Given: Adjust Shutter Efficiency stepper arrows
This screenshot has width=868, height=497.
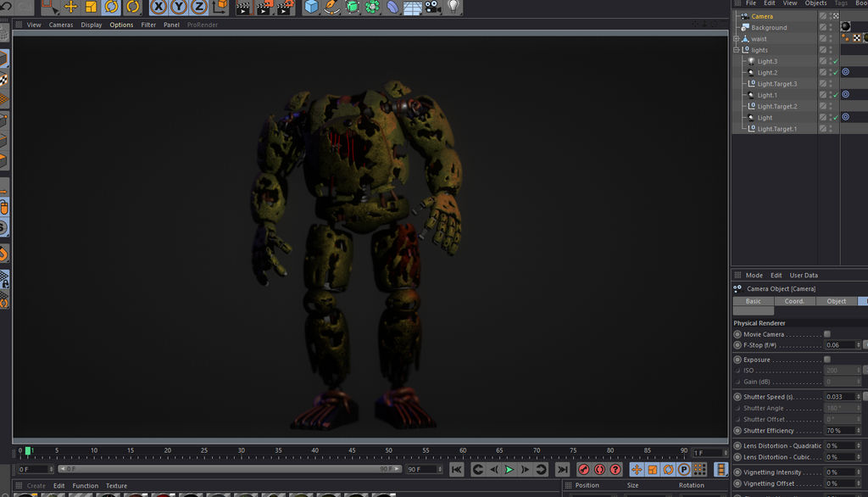Looking at the screenshot, I should click(859, 431).
